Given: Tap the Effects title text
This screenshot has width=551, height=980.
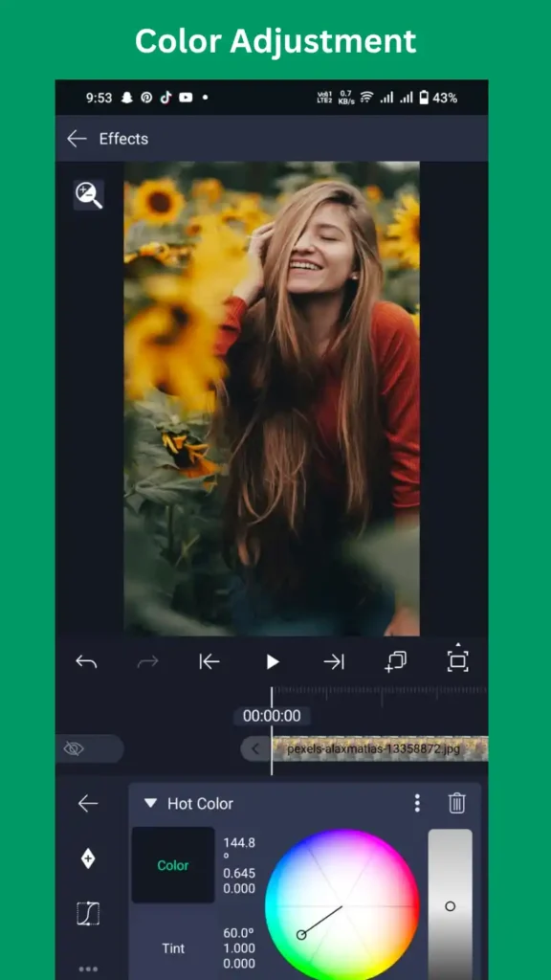Looking at the screenshot, I should point(123,139).
